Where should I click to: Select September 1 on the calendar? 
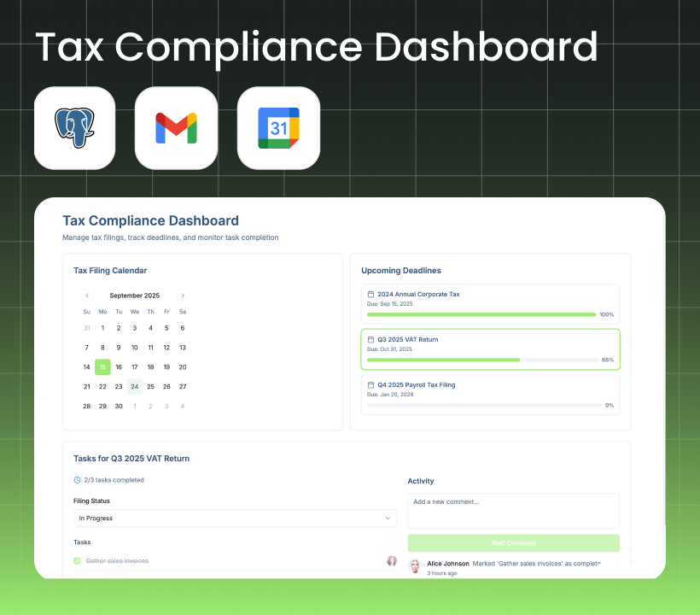(102, 328)
